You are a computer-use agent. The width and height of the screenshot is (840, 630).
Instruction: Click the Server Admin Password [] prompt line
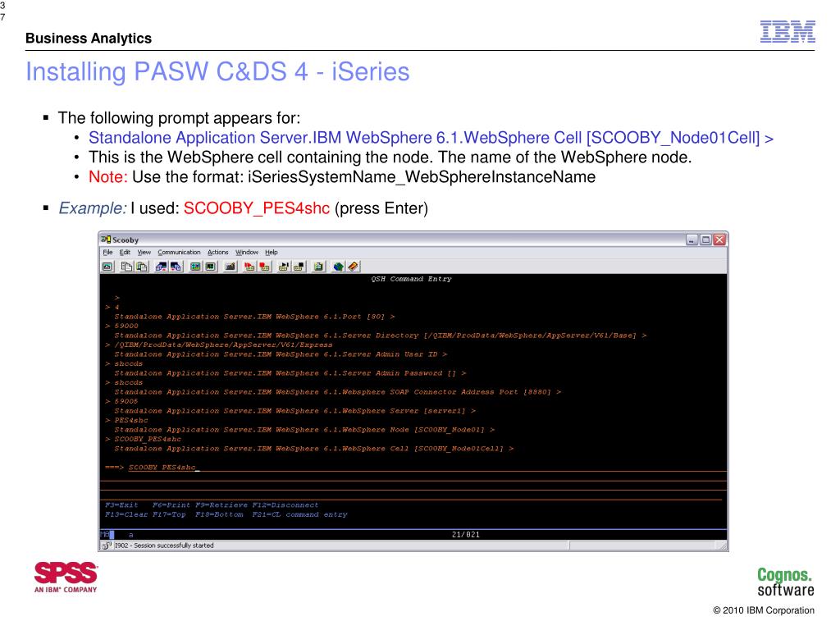pos(290,373)
